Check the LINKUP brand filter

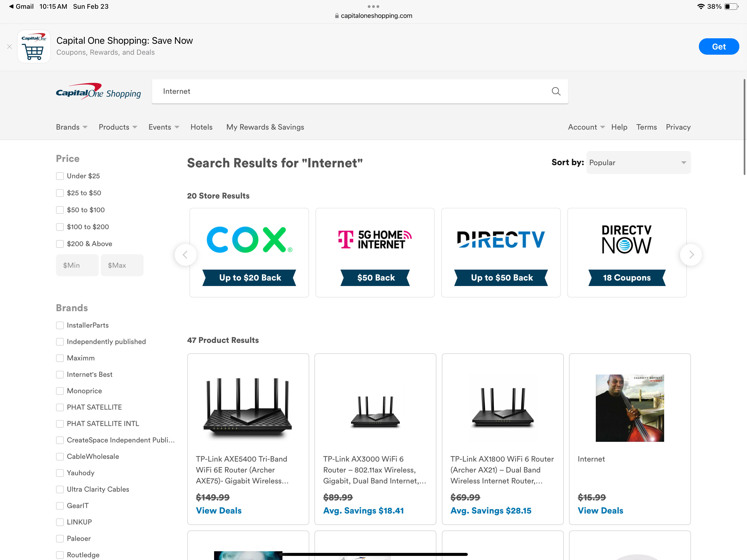tap(60, 522)
